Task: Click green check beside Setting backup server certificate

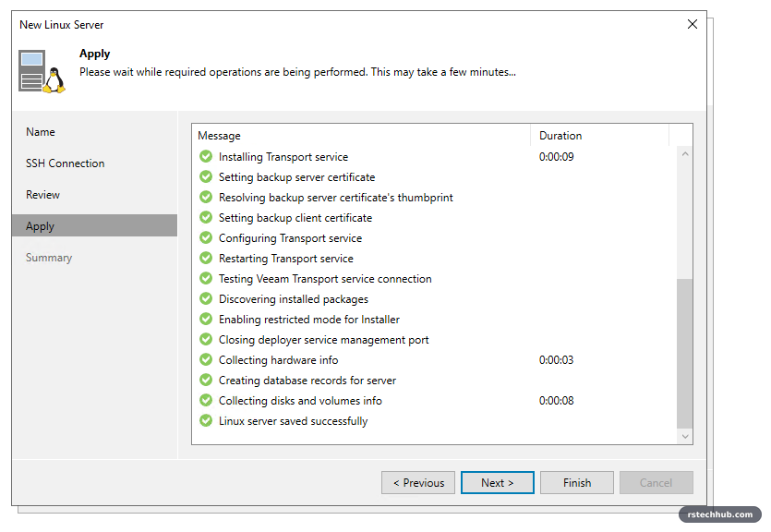Action: point(206,176)
